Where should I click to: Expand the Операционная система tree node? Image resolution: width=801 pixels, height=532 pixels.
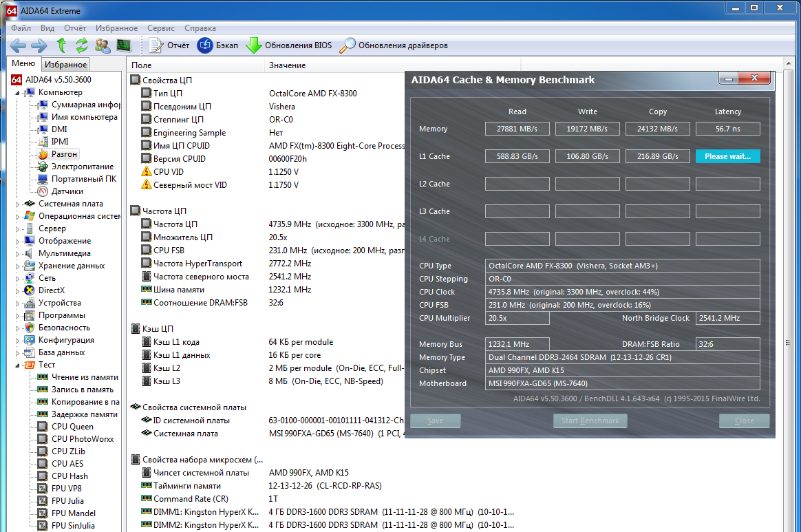pyautogui.click(x=17, y=216)
